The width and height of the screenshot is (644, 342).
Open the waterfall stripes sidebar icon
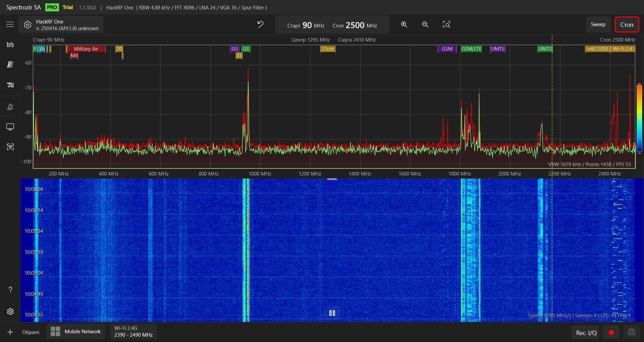pos(10,64)
